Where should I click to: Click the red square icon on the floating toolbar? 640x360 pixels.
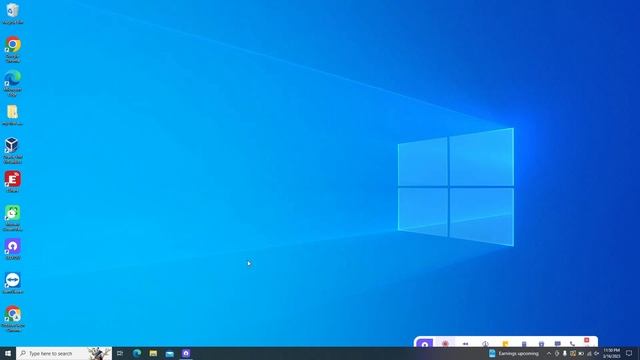point(587,341)
